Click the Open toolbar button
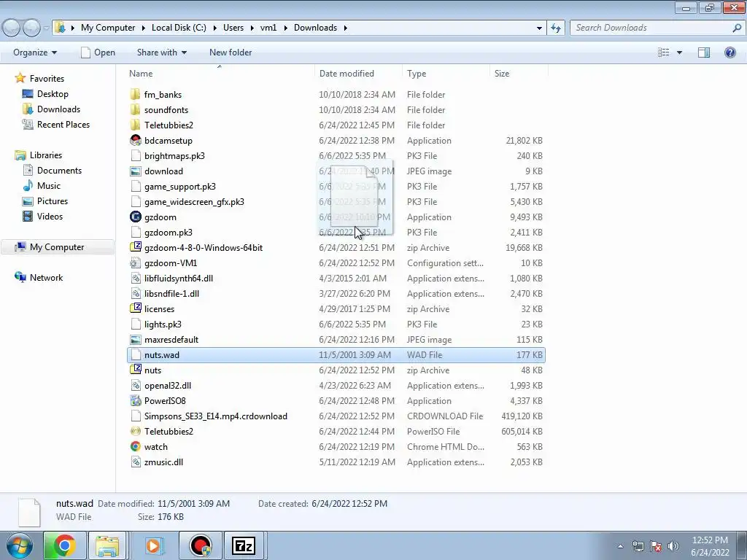The width and height of the screenshot is (747, 560). tap(98, 52)
